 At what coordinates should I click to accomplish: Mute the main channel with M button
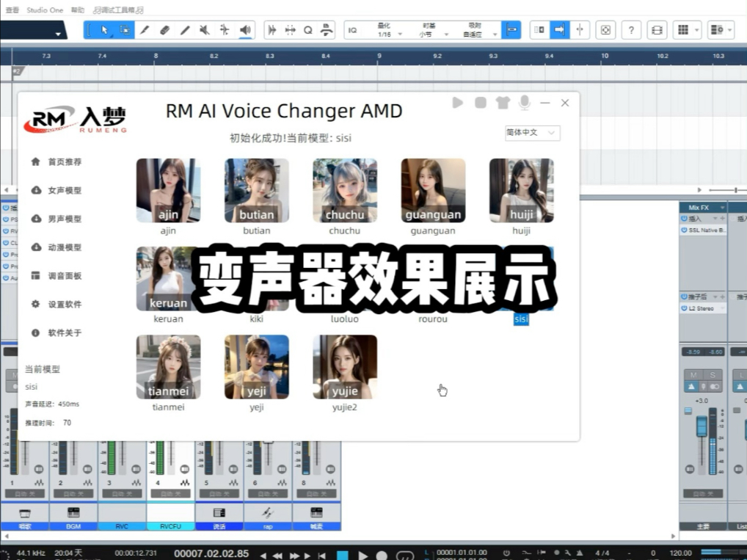[x=693, y=374]
